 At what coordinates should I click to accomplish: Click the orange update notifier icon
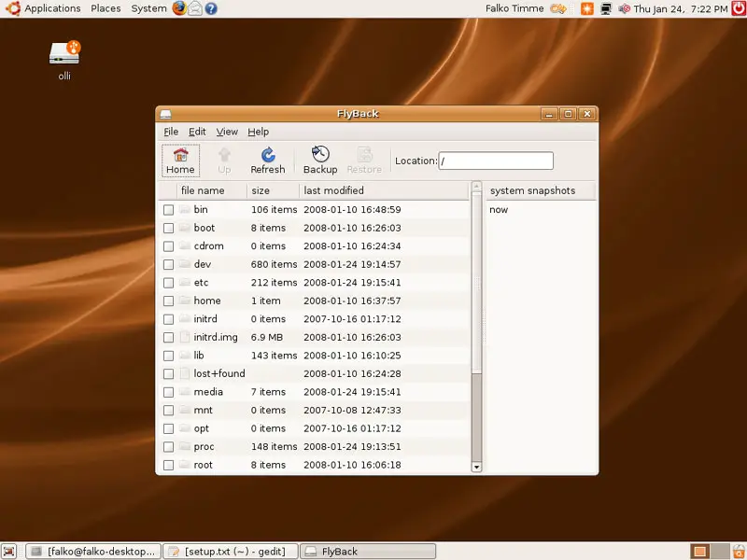[x=587, y=8]
